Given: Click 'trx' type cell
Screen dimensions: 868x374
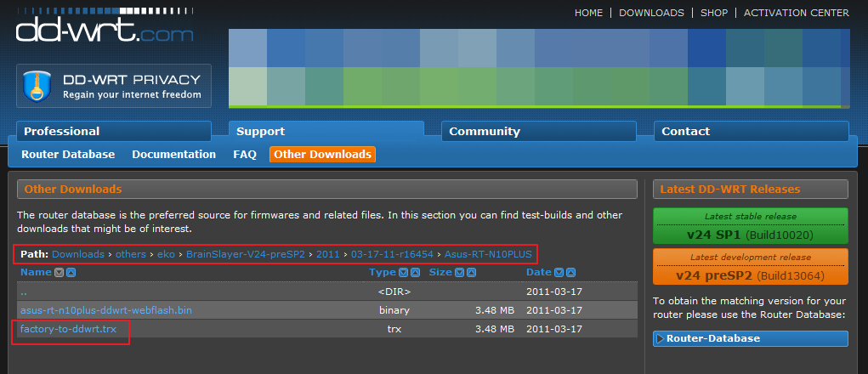Looking at the screenshot, I should (x=394, y=329).
